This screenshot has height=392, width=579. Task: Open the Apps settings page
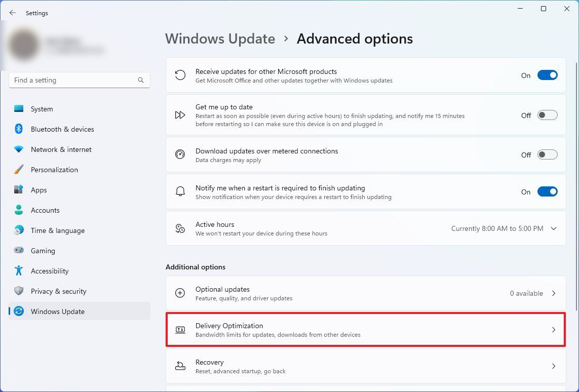pyautogui.click(x=80, y=190)
